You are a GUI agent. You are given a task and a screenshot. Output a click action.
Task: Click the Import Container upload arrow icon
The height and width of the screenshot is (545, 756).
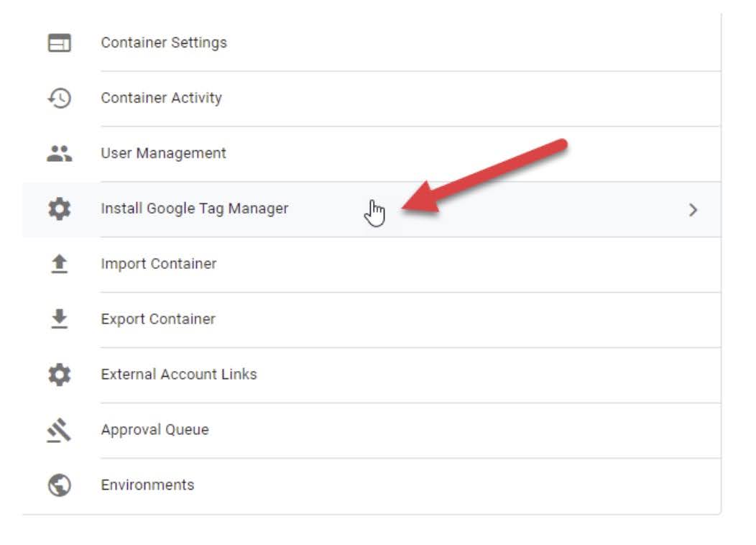[x=60, y=264]
